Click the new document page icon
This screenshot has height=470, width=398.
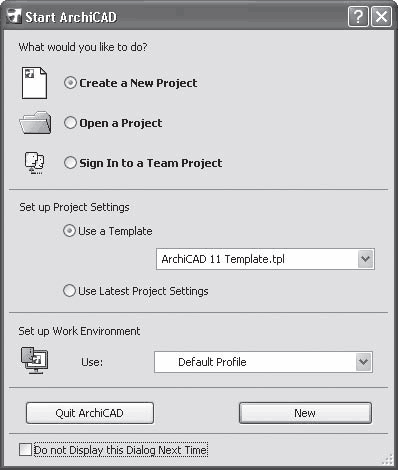coord(34,83)
